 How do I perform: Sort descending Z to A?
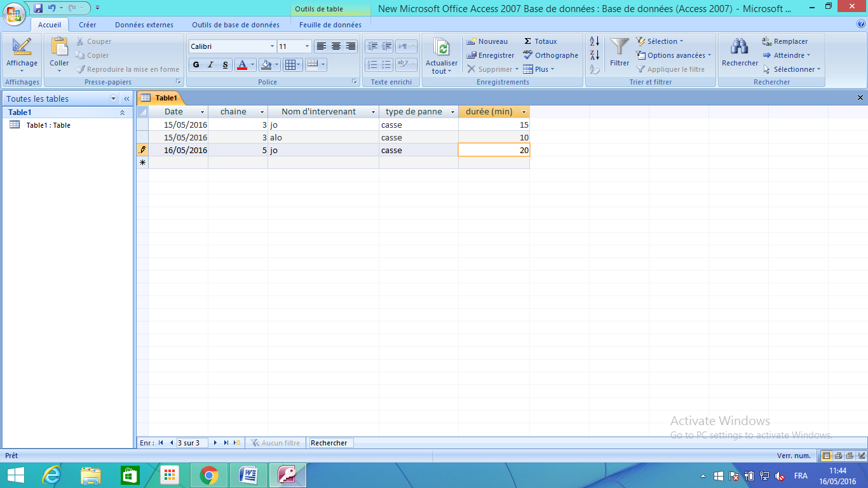click(595, 55)
